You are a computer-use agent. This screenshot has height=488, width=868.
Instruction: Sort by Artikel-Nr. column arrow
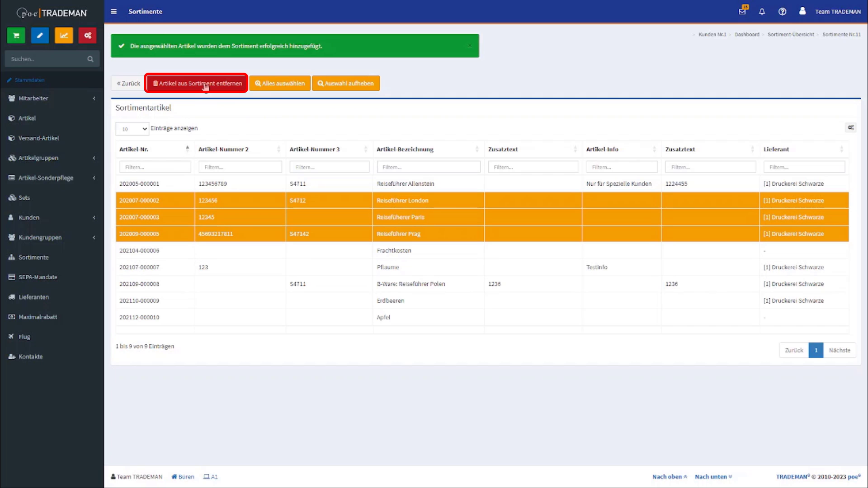pos(187,149)
